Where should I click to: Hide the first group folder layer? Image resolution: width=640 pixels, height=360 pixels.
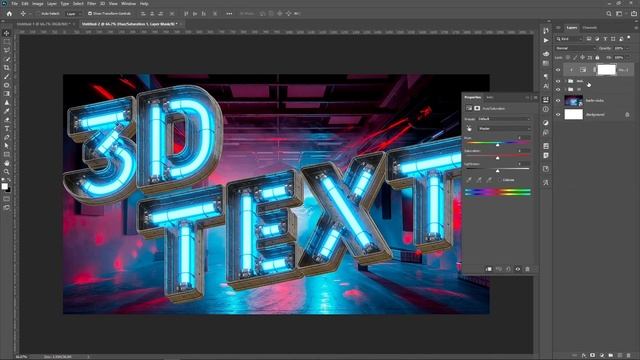(558, 81)
